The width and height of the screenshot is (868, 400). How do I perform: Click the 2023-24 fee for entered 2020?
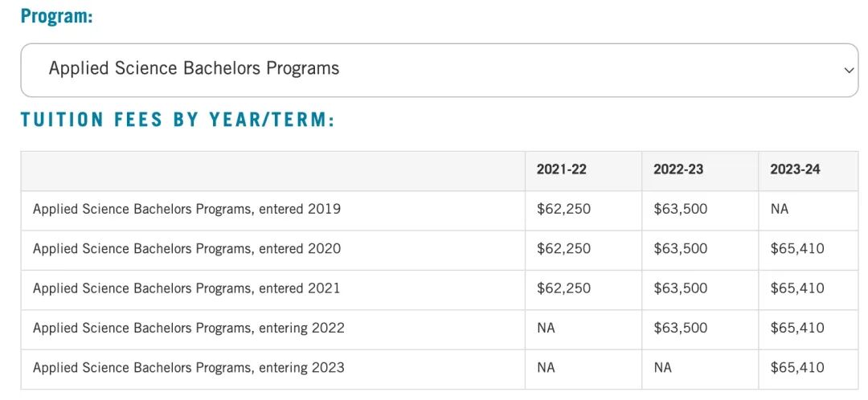pyautogui.click(x=797, y=249)
